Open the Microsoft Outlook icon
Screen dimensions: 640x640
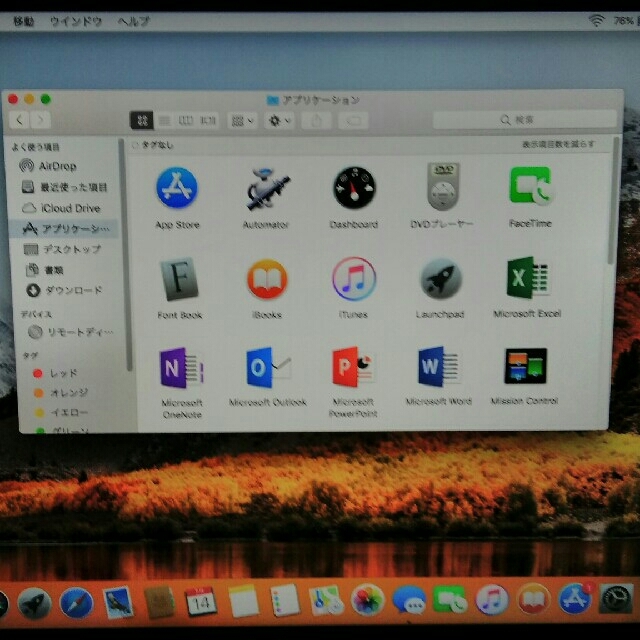pyautogui.click(x=268, y=367)
